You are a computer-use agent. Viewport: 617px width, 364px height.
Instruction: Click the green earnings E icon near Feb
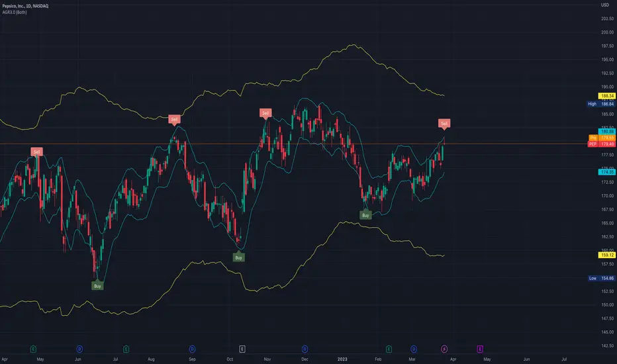[389, 349]
